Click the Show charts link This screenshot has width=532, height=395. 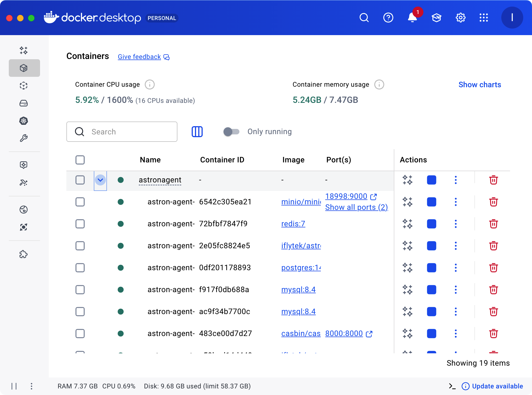pos(480,85)
